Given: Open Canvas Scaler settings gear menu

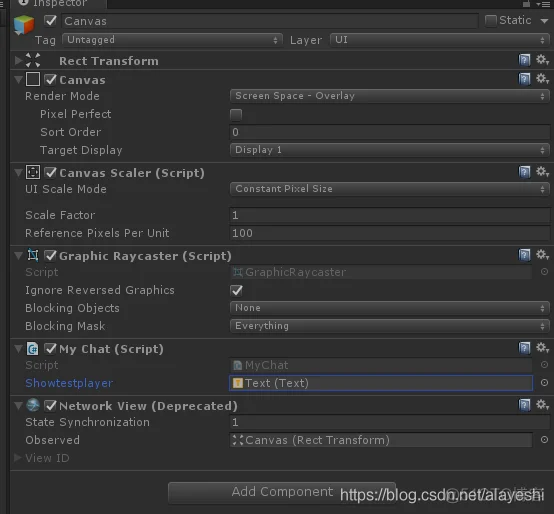Looking at the screenshot, I should (x=542, y=172).
